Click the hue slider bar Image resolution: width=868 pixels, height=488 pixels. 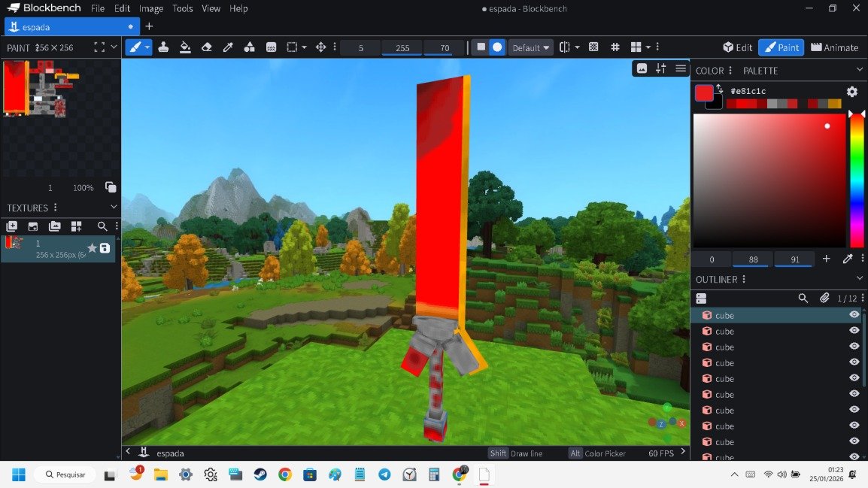click(x=857, y=180)
